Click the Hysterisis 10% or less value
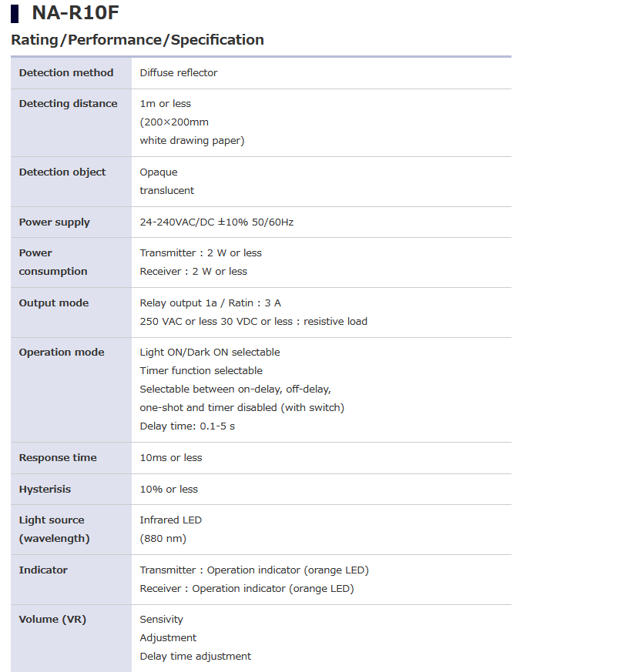627x672 pixels. [169, 490]
